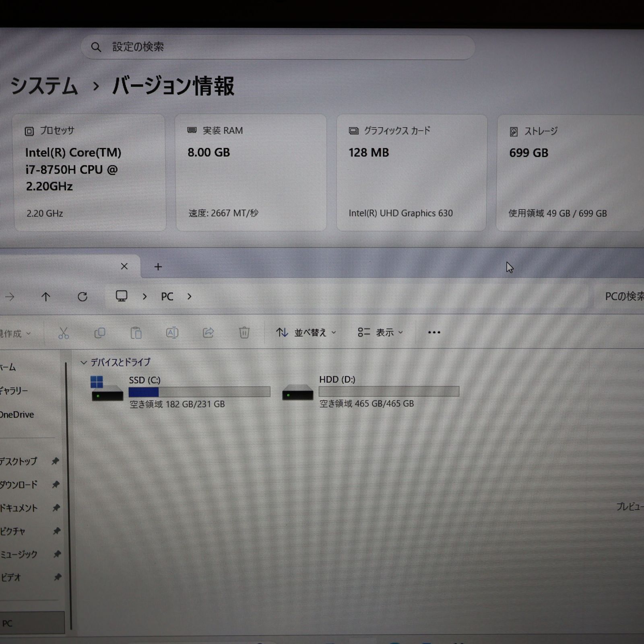This screenshot has width=644, height=644.
Task: Click 空き領域 465 GB/465 GB text
Action: 366,404
